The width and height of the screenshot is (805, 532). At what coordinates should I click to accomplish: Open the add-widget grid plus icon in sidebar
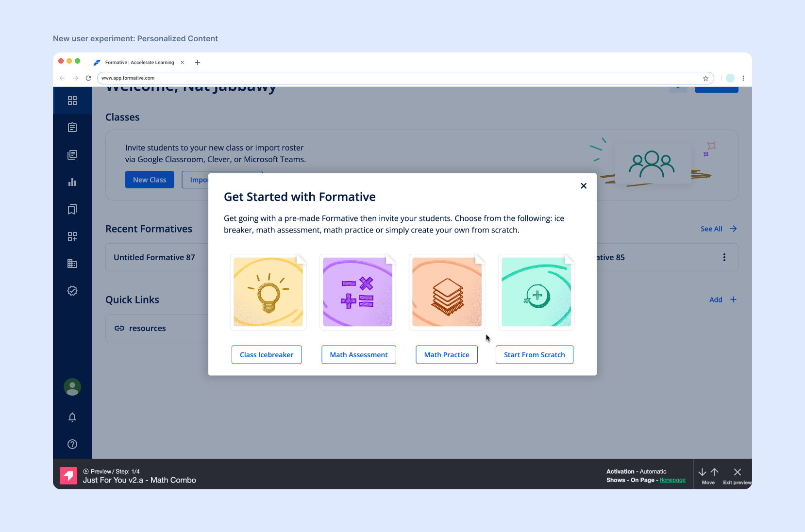pyautogui.click(x=72, y=236)
